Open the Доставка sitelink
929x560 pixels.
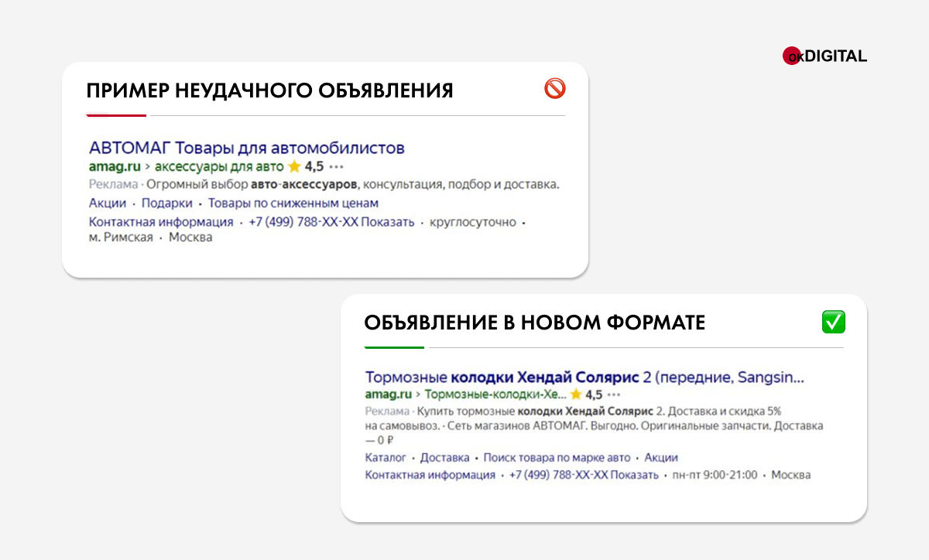(445, 458)
